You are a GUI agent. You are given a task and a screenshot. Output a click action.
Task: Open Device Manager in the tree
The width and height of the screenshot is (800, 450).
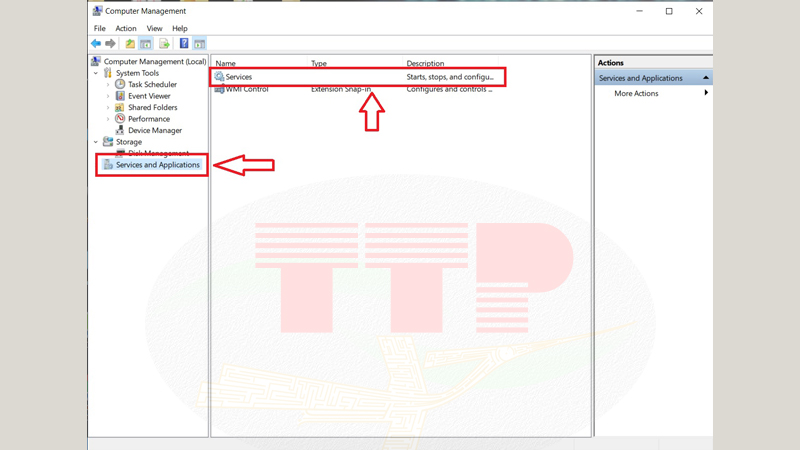coord(154,130)
